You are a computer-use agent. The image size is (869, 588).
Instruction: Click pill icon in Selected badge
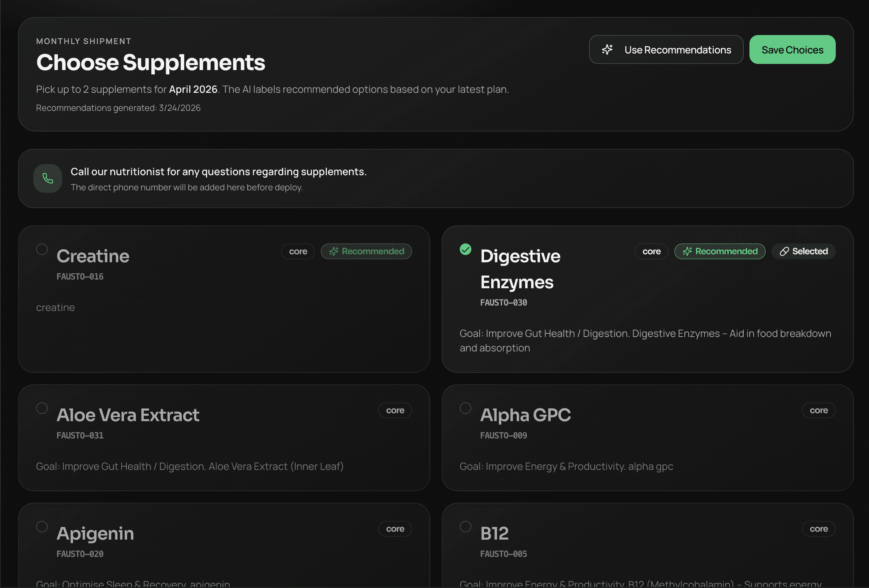coord(784,252)
